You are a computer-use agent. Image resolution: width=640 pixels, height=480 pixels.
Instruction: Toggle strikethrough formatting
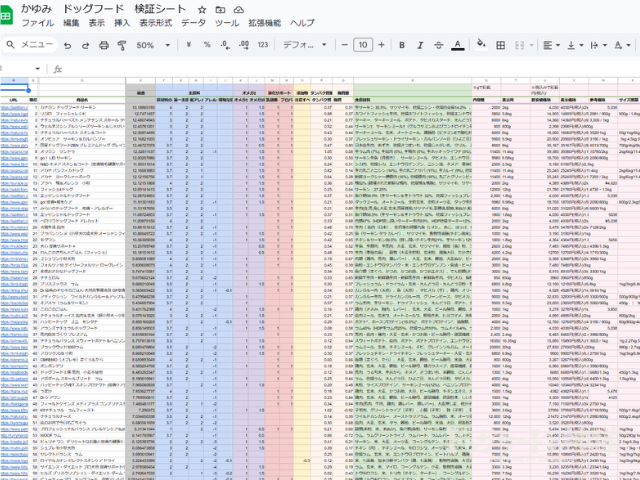(438, 45)
